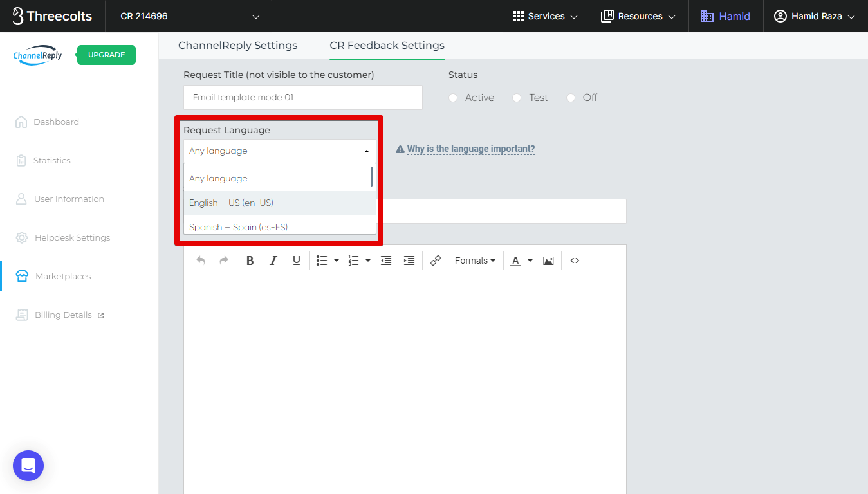Switch to CR Feedback Settings tab

click(x=387, y=46)
